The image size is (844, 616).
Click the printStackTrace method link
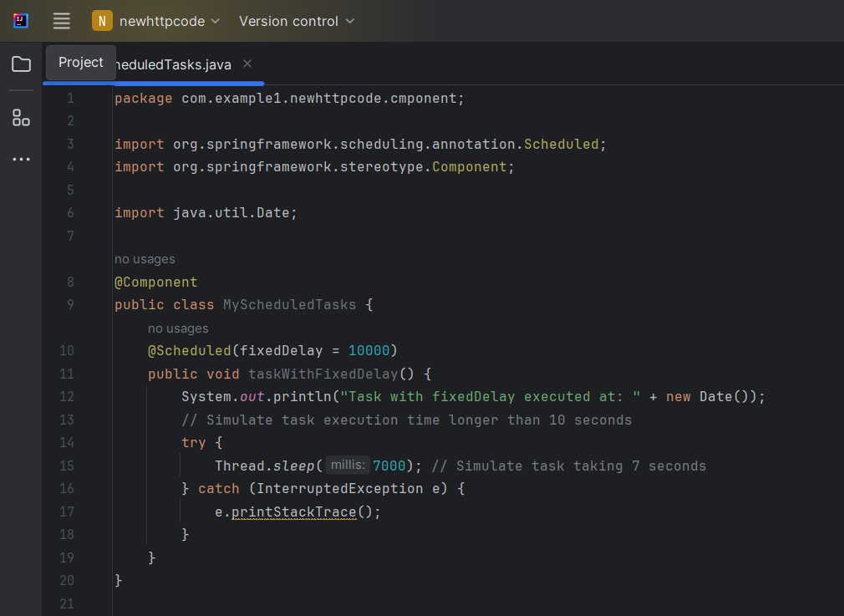[x=293, y=512]
